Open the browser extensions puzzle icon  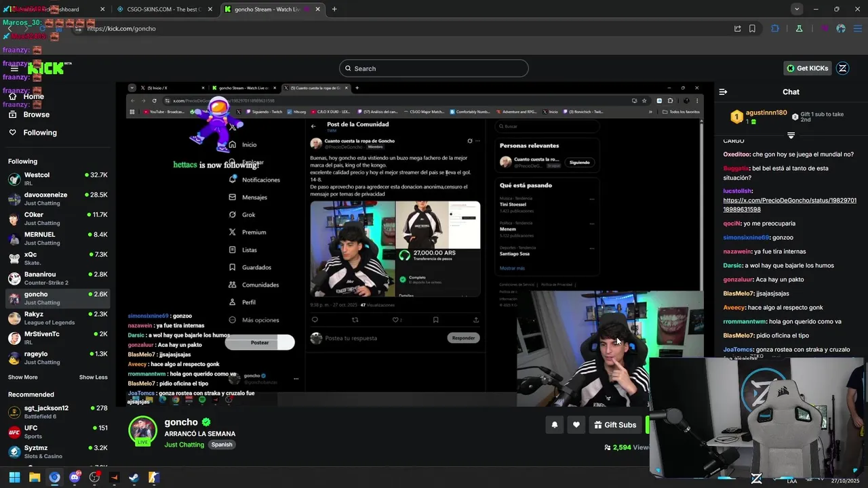(775, 28)
